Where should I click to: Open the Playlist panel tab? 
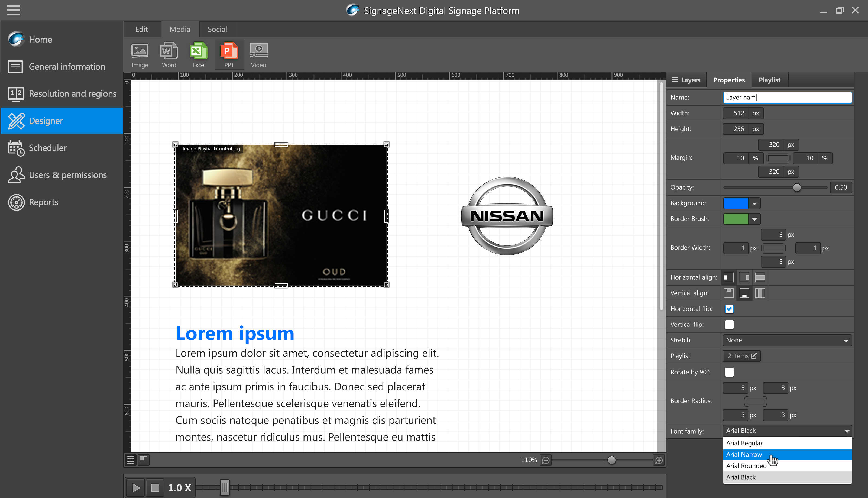tap(769, 80)
